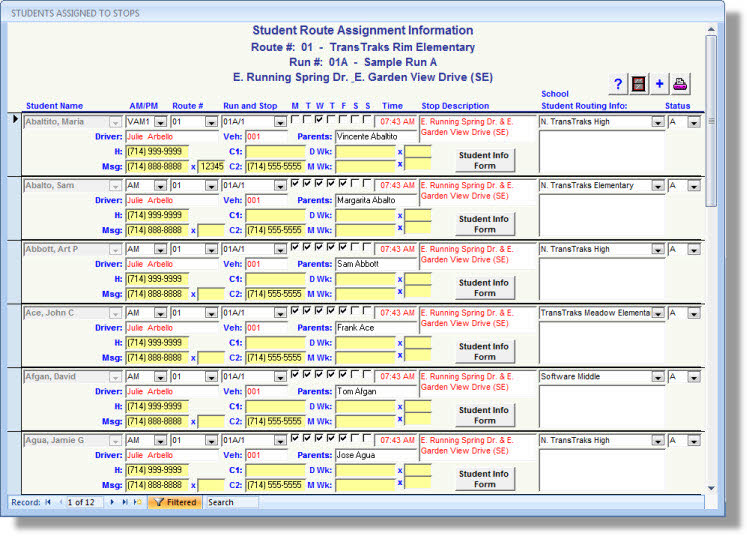
Task: Click the Search box in record navigator
Action: click(x=232, y=502)
